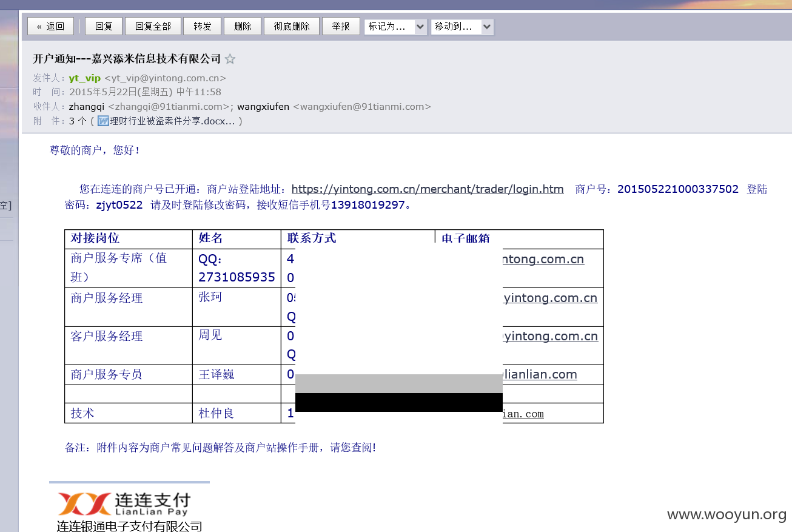The image size is (792, 532).
Task: Click the email link in 周见 row
Action: [551, 336]
